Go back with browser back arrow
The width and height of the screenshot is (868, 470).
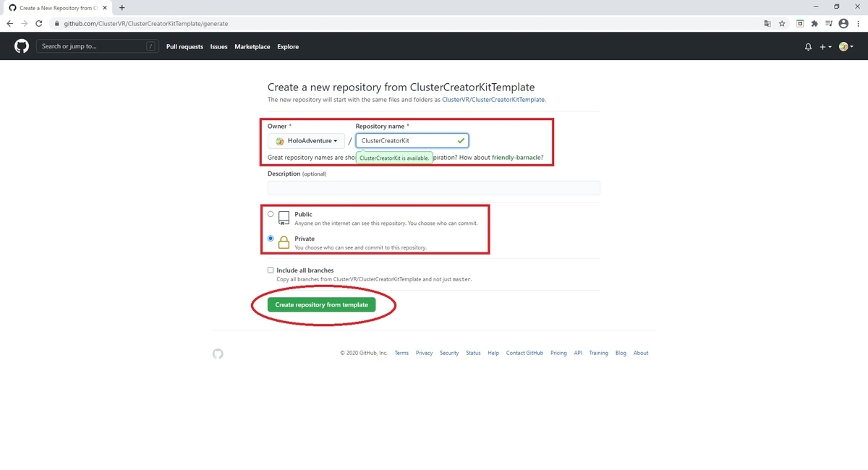9,23
